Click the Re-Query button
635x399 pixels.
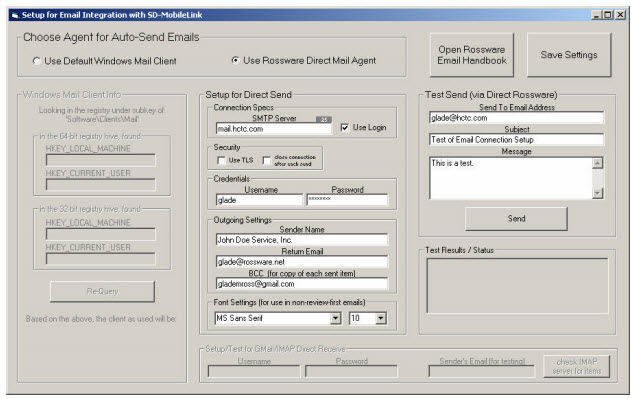(x=102, y=291)
